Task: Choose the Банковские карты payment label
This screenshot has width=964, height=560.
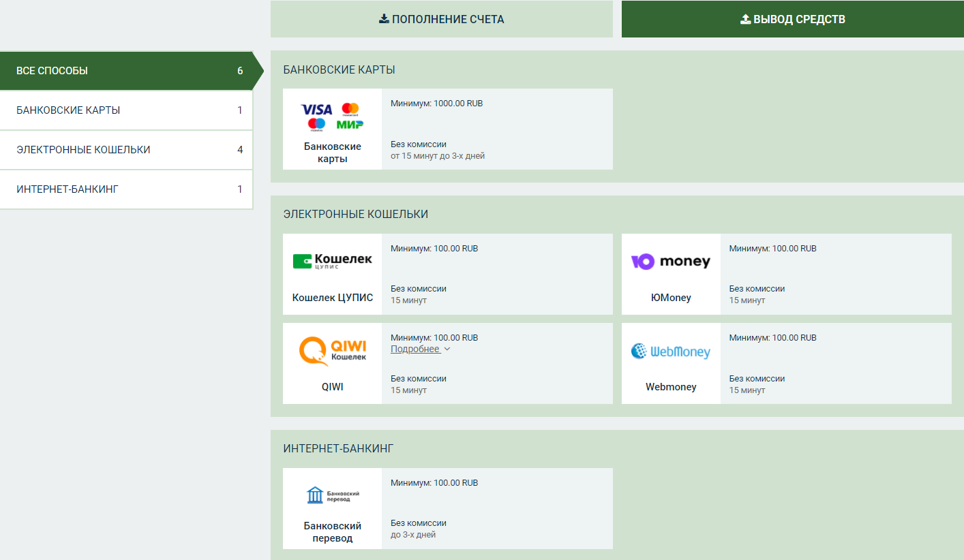Action: (x=333, y=153)
